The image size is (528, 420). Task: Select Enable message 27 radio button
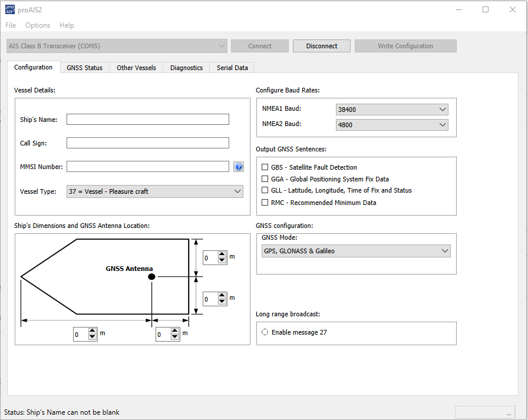point(265,332)
